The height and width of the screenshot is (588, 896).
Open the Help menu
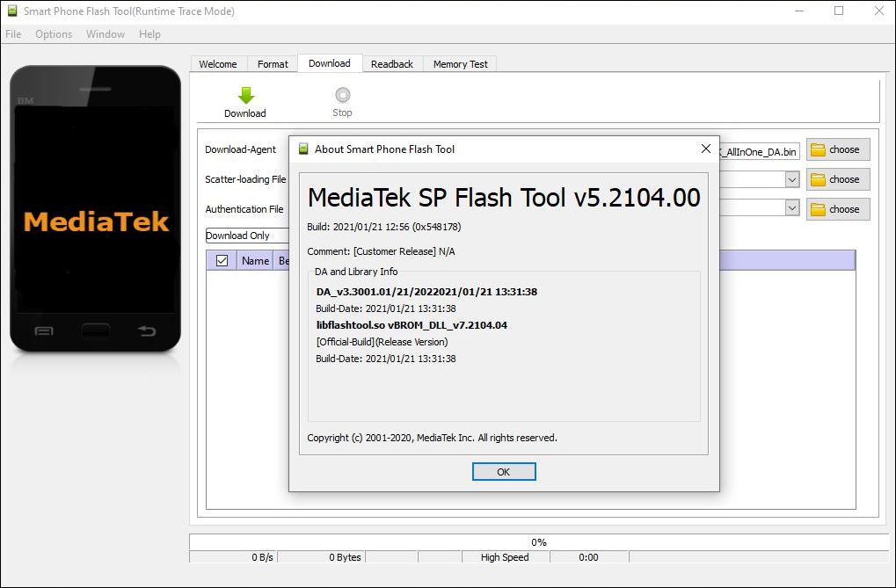pyautogui.click(x=149, y=34)
